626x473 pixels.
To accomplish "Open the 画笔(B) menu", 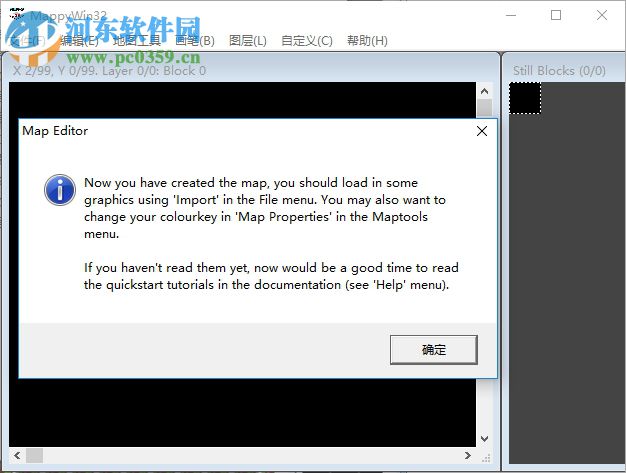I will (194, 40).
